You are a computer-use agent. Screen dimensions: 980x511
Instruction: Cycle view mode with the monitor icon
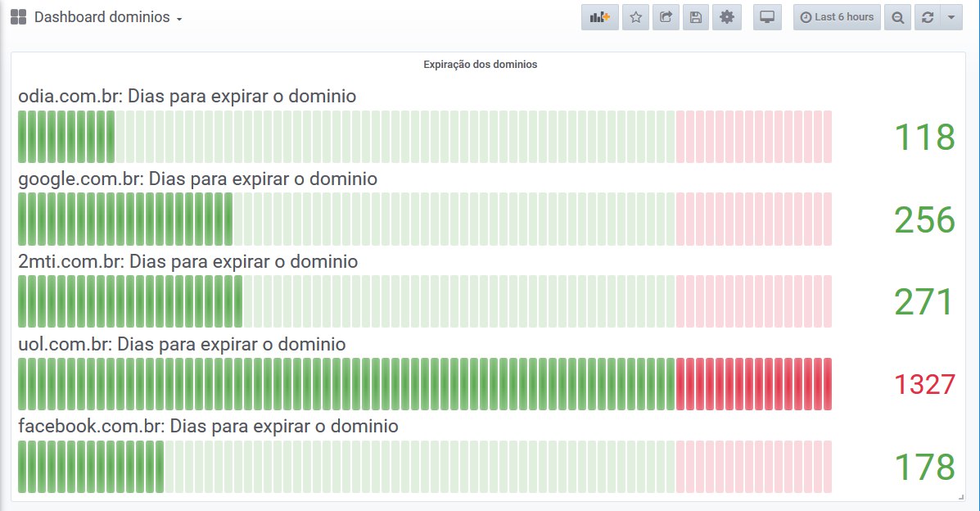click(767, 17)
